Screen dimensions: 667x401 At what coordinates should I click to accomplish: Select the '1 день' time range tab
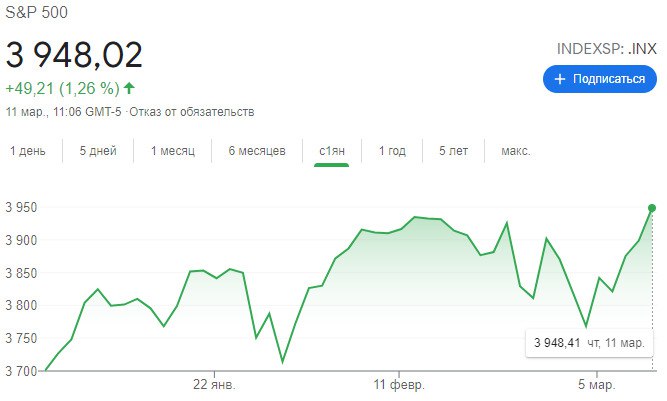coord(28,151)
